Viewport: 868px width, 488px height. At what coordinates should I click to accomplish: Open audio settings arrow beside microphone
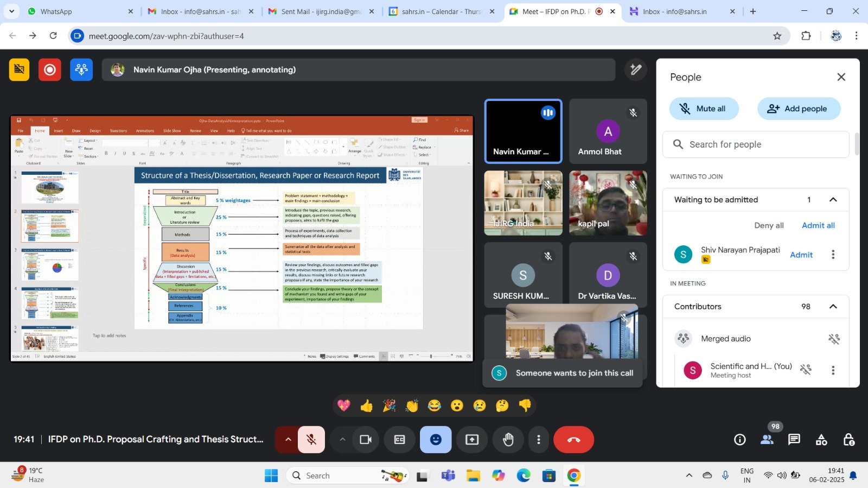[x=288, y=440]
